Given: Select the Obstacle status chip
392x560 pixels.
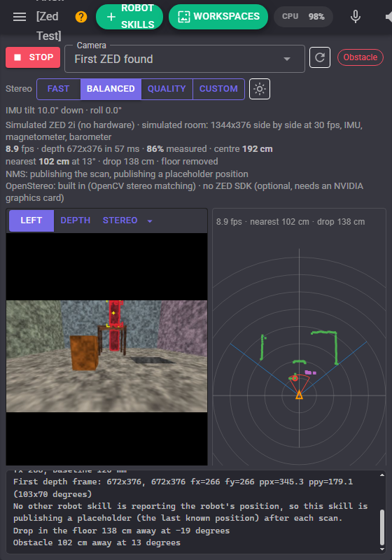Looking at the screenshot, I should (360, 57).
